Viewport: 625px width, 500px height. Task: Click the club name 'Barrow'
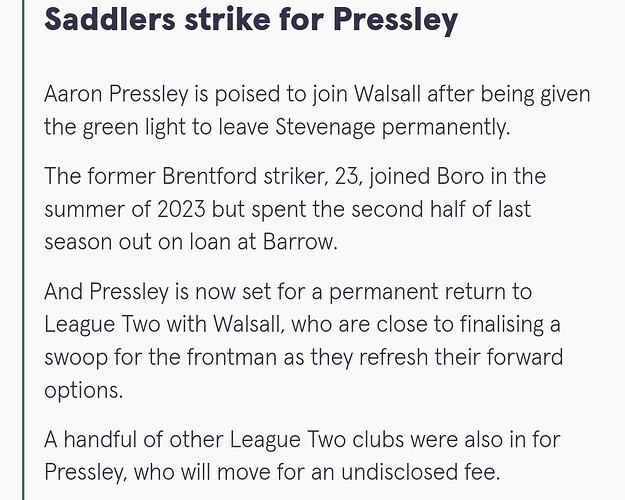(x=300, y=242)
